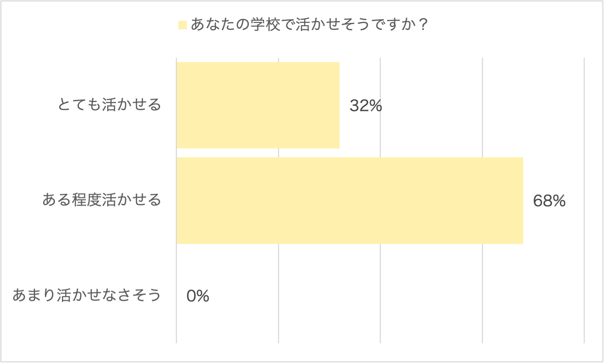Select the axis label とても活かせる
605x364 pixels.
tap(109, 105)
